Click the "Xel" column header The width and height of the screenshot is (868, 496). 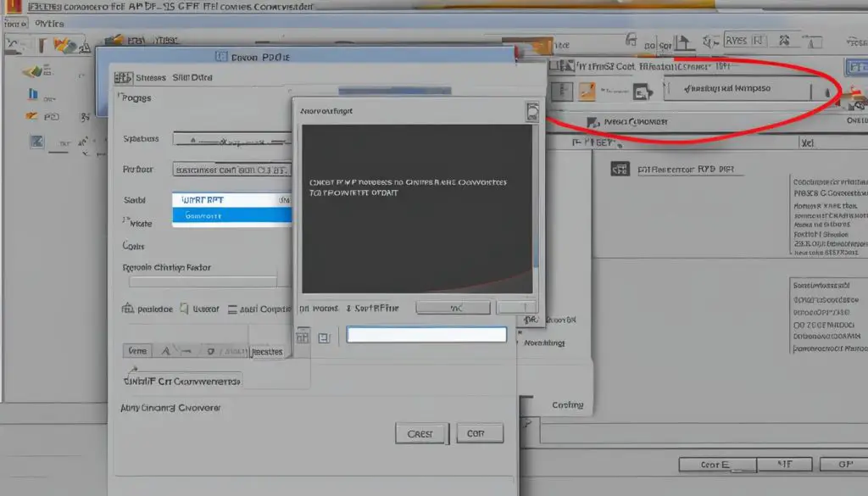807,142
